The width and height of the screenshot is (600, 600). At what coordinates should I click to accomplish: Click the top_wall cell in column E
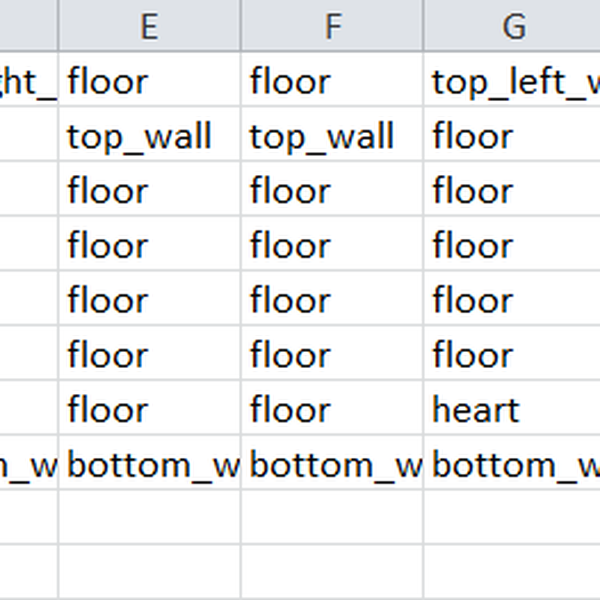(149, 137)
